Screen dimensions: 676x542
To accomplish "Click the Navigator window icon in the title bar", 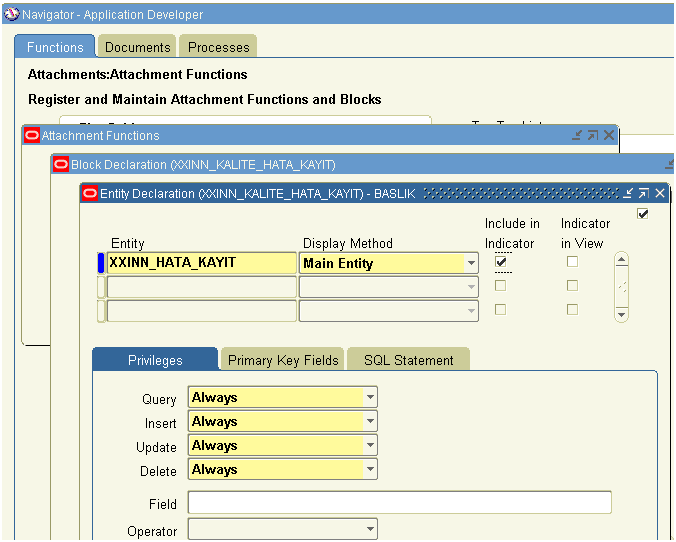I will tap(10, 15).
